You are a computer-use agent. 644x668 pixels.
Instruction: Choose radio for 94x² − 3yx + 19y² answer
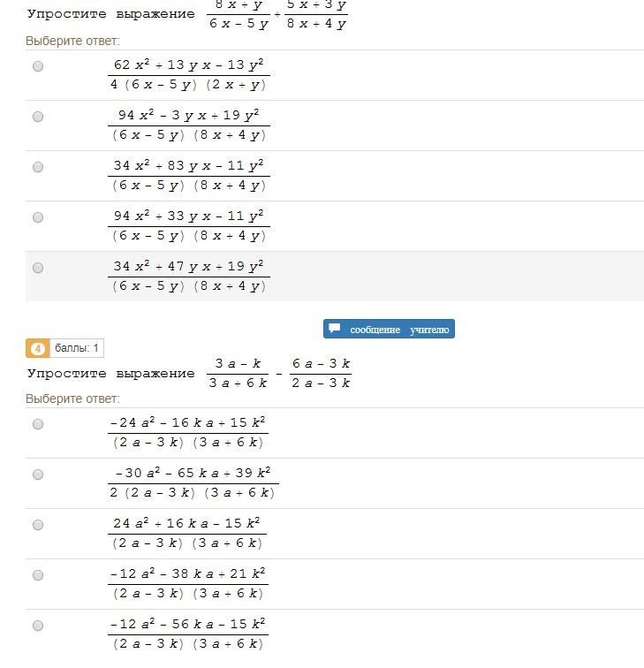coord(38,117)
